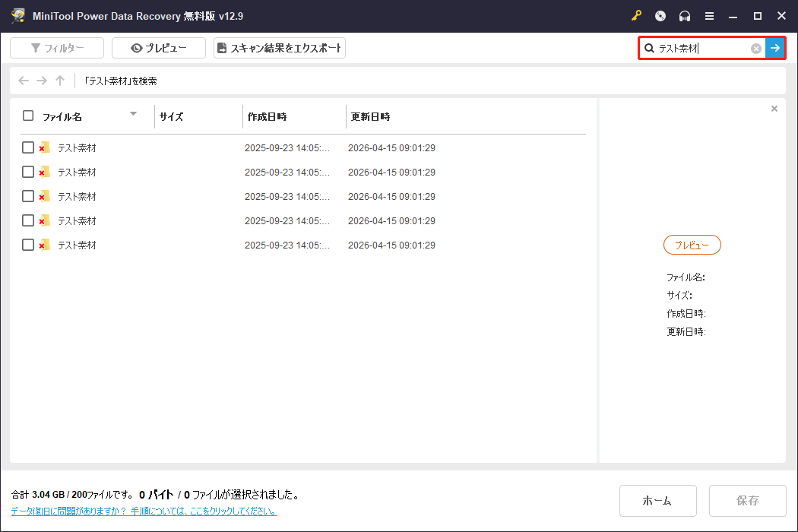The width and height of the screenshot is (798, 532).
Task: Click fourth row's 2026-04-15 09:01:29 modified date
Action: 391,221
